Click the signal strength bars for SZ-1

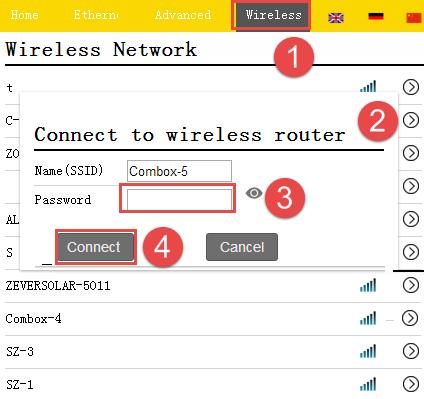point(368,384)
